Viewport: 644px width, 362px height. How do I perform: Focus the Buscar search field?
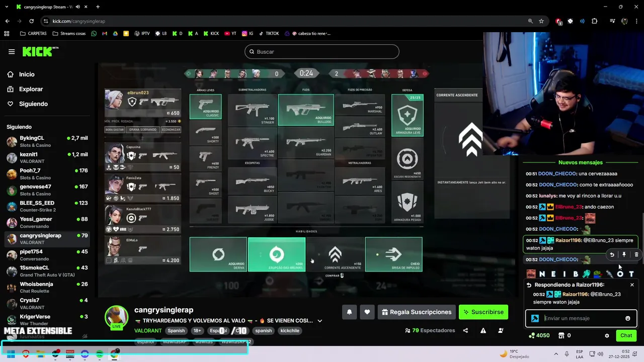pos(322,52)
